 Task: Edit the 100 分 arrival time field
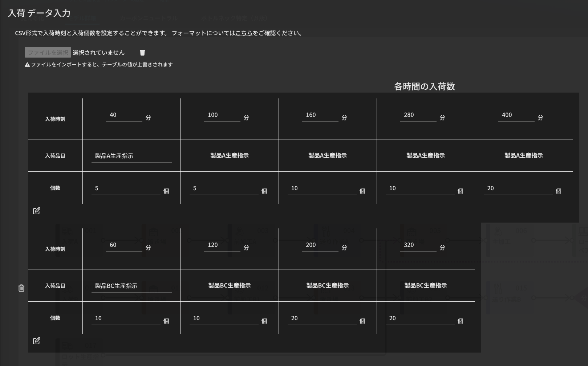(x=222, y=115)
